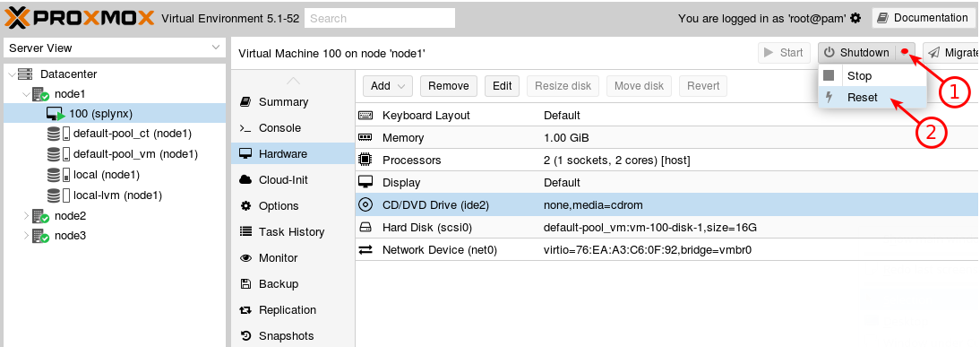This screenshot has height=347, width=980.
Task: Click the Replication arrows icon
Action: click(x=245, y=309)
